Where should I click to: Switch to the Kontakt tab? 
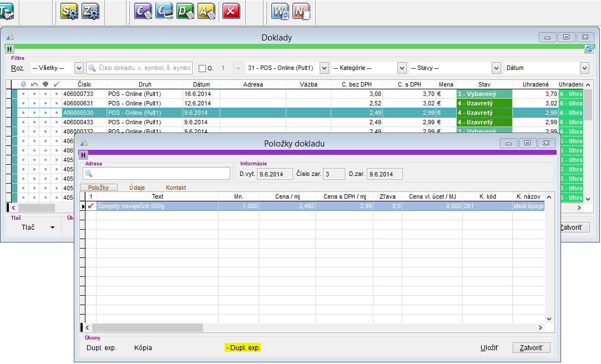tap(176, 188)
